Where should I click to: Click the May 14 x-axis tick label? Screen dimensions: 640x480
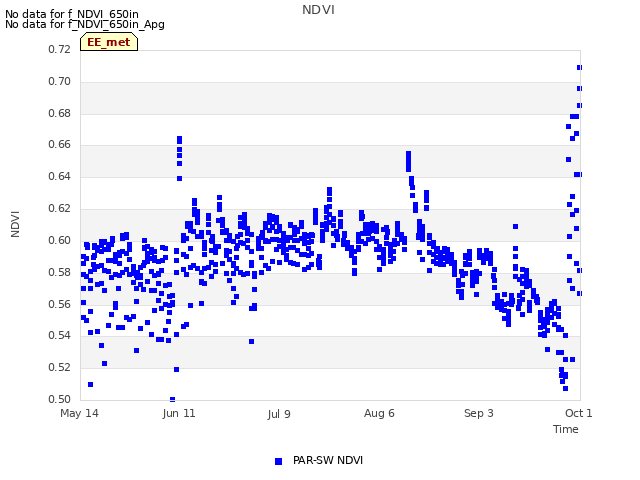(79, 413)
